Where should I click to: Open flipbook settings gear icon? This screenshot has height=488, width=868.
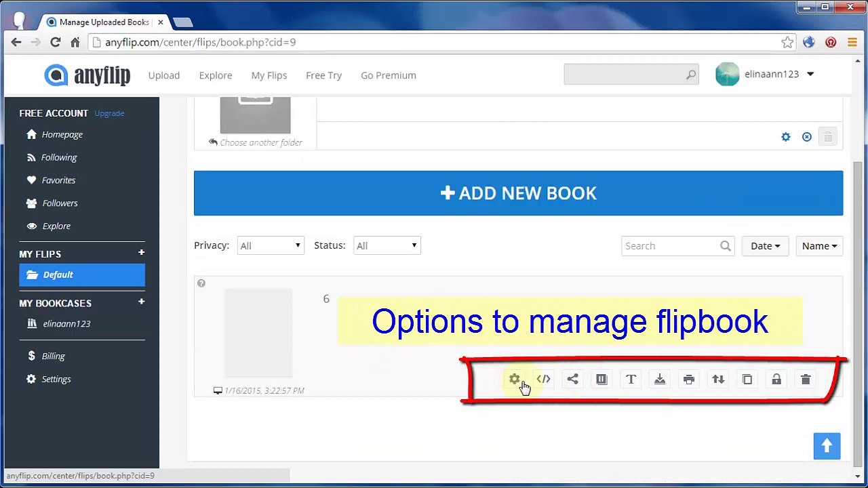click(515, 380)
